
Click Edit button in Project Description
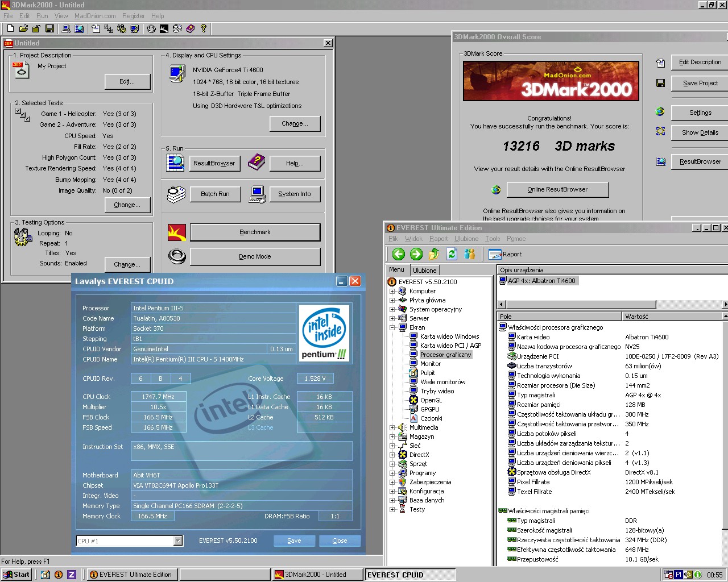127,81
